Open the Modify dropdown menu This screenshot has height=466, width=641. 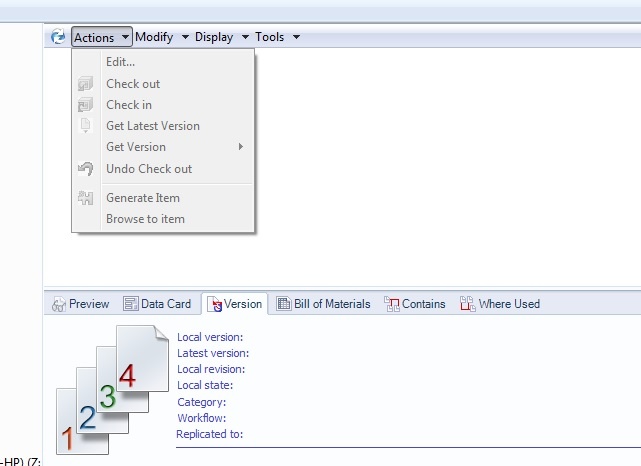162,37
